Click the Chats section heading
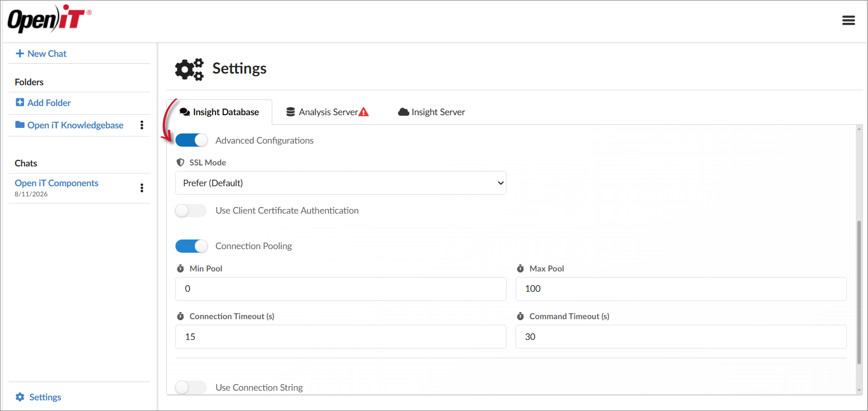The image size is (868, 411). pos(26,163)
